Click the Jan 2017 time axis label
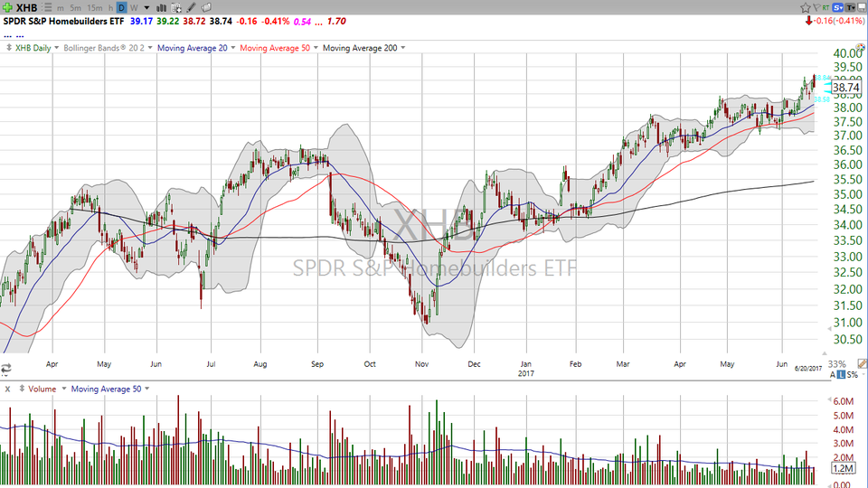This screenshot has height=488, width=868. pyautogui.click(x=526, y=369)
